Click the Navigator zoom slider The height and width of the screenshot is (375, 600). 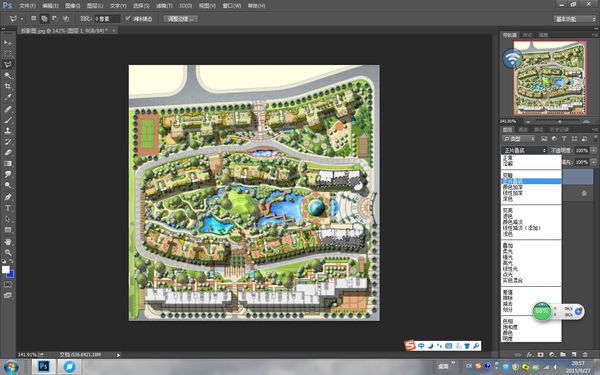pos(559,121)
